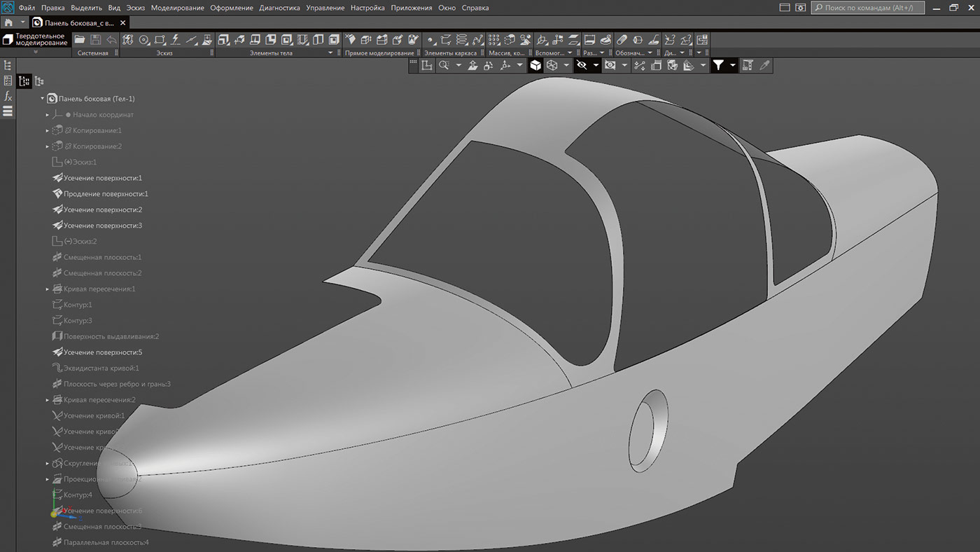
Task: Open the Эскиз menu
Action: (136, 8)
